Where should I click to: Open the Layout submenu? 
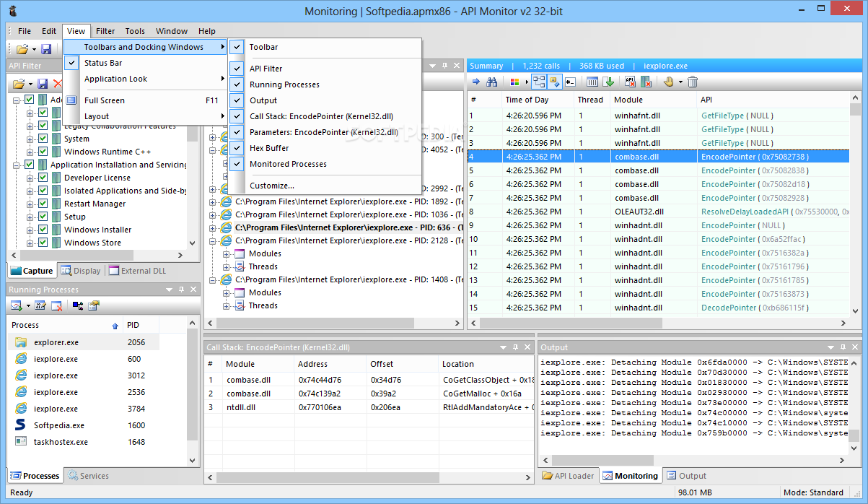tap(144, 116)
